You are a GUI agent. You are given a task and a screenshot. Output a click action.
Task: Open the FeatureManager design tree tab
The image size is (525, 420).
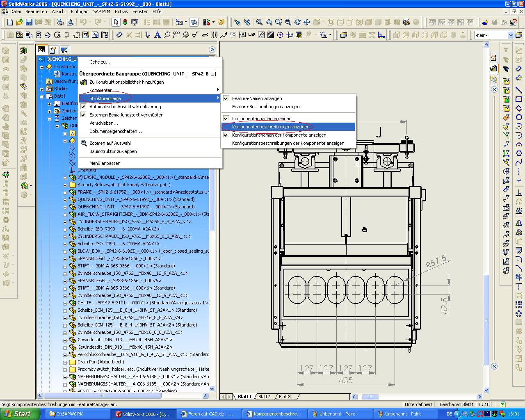coord(41,50)
